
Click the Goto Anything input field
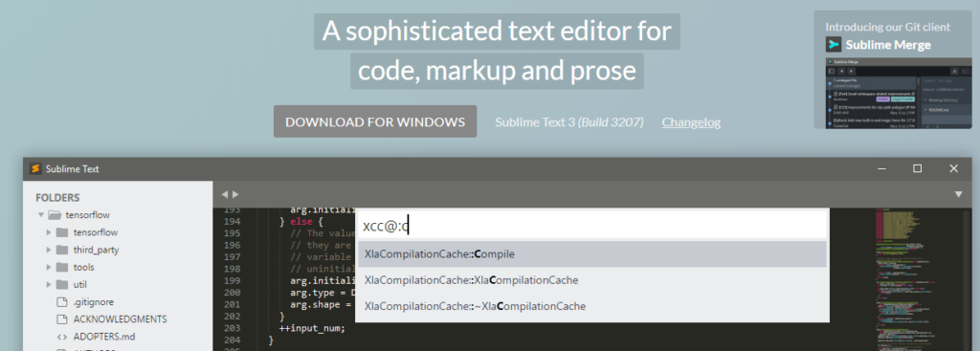(x=591, y=226)
